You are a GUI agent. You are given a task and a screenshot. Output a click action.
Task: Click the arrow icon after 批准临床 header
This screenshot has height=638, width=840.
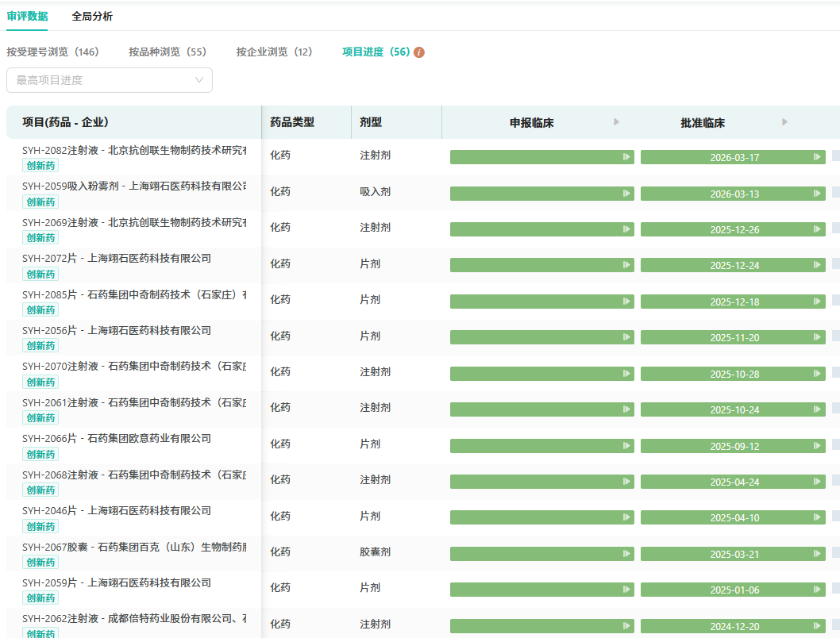[x=784, y=122]
